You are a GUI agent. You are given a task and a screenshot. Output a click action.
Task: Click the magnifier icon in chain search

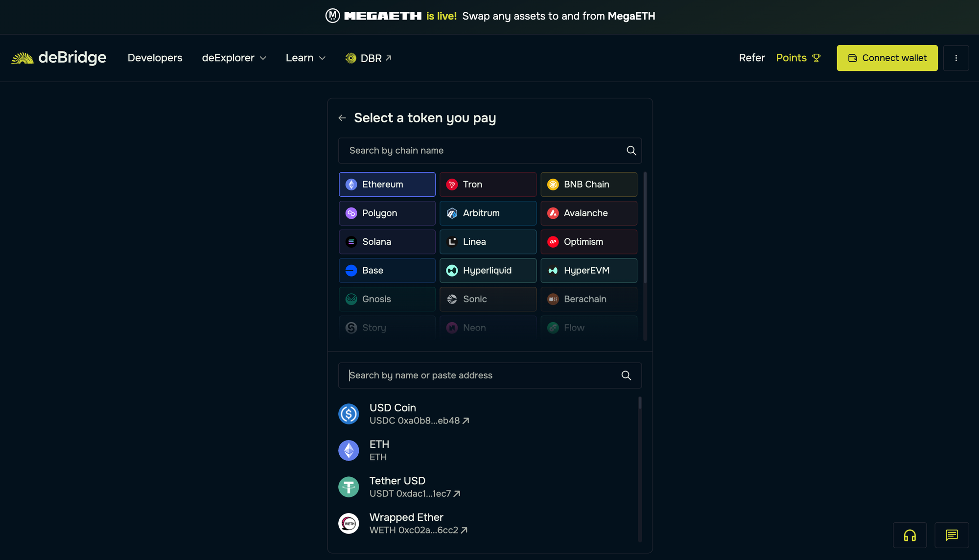(631, 150)
